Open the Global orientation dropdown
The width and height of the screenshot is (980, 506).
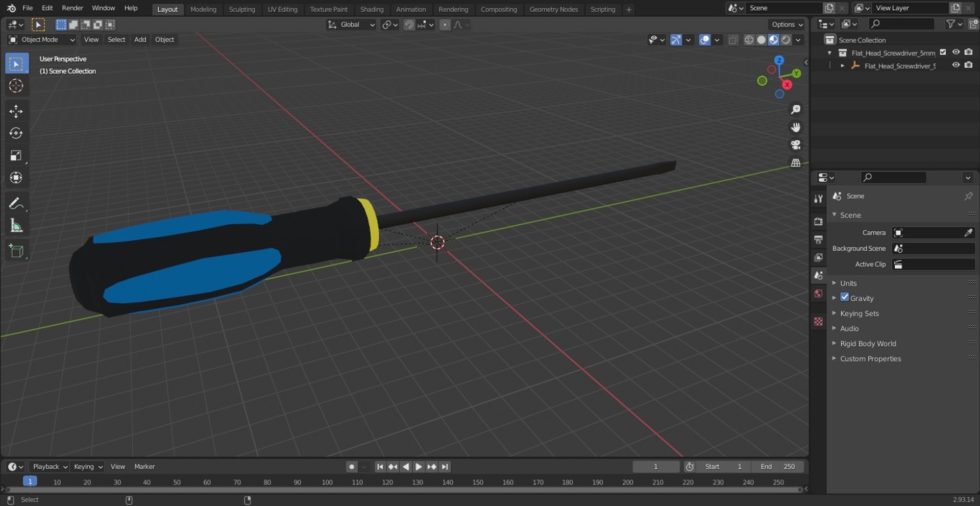point(351,25)
